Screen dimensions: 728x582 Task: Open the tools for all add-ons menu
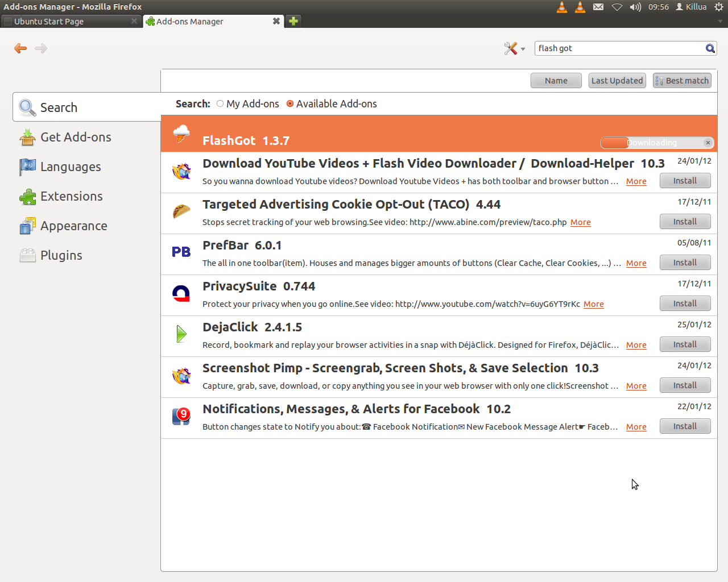click(514, 48)
